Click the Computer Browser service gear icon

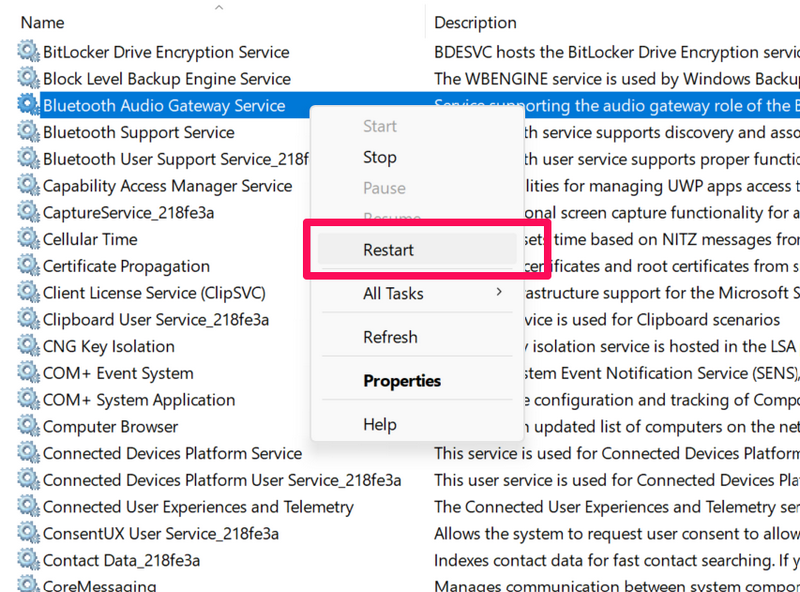point(28,427)
